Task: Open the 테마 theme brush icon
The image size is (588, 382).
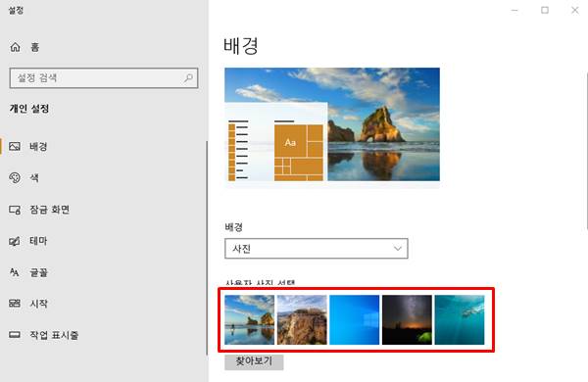Action: (x=15, y=241)
